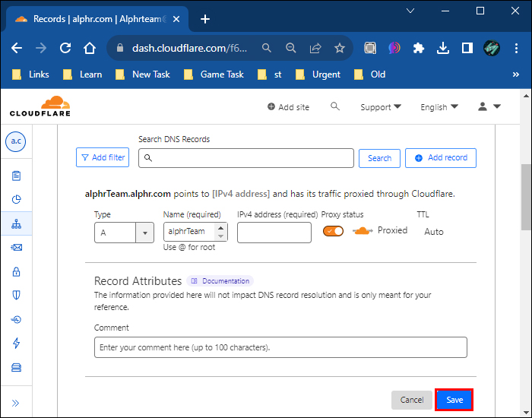Toggle the Proxy status switch
The width and height of the screenshot is (532, 418).
333,231
